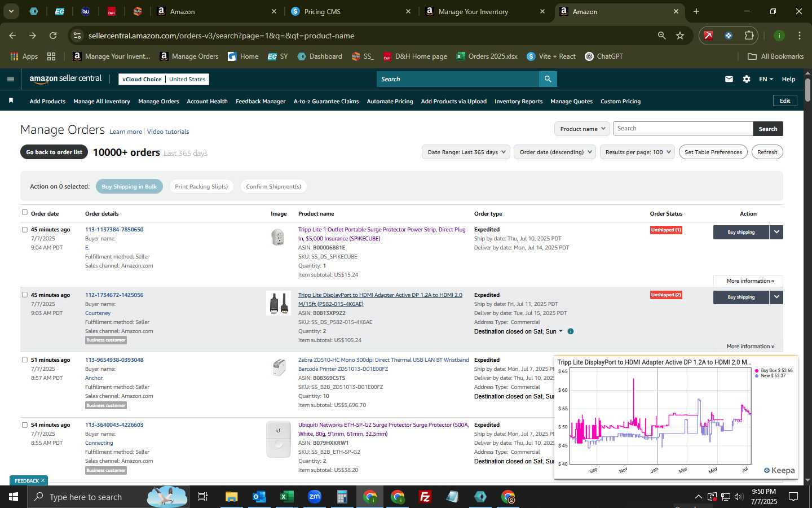Click the Zebra printer product thumbnail
Screen dimensions: 812x508
pyautogui.click(x=279, y=367)
